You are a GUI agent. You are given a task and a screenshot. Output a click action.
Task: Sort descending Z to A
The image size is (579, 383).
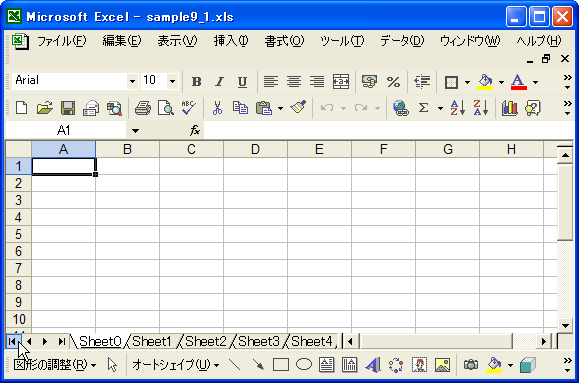[x=480, y=108]
